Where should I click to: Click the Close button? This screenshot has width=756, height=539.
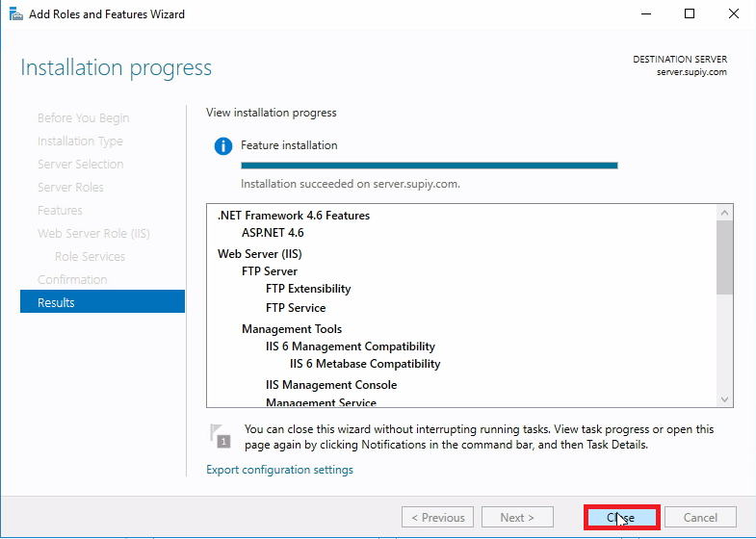coord(621,517)
